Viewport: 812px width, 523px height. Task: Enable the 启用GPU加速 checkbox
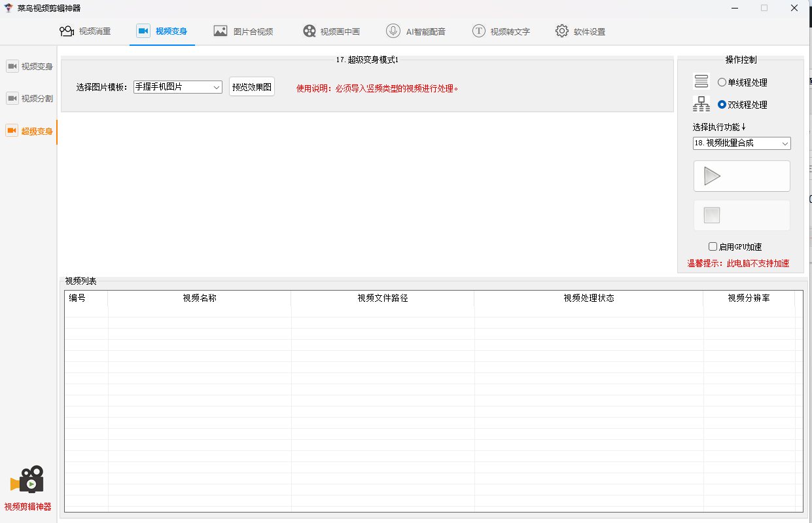[713, 247]
